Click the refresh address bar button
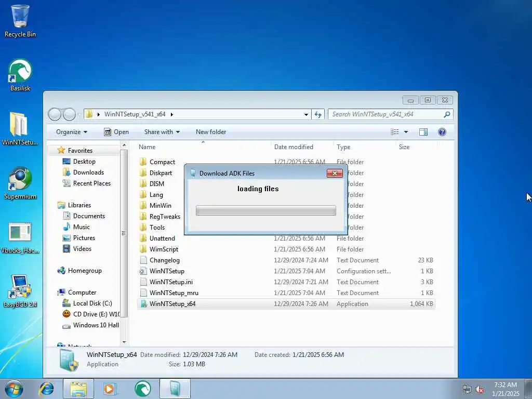Image resolution: width=532 pixels, height=399 pixels. 318,114
